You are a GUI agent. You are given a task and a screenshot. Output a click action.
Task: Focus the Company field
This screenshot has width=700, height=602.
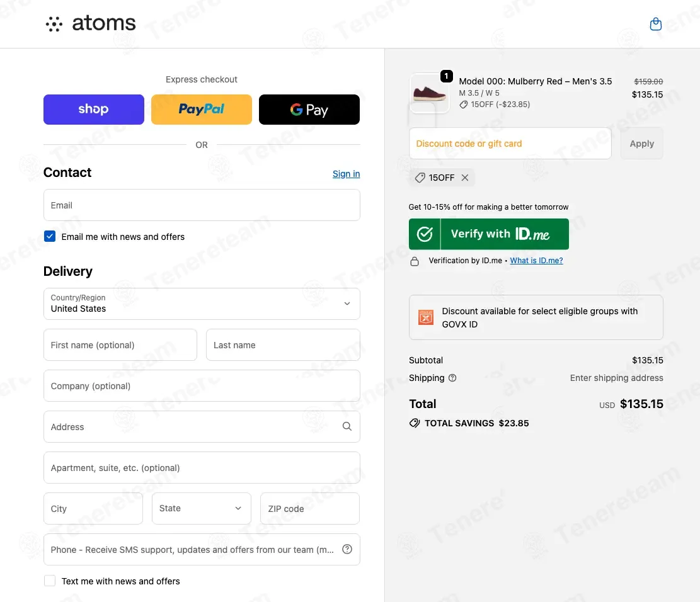click(x=202, y=385)
